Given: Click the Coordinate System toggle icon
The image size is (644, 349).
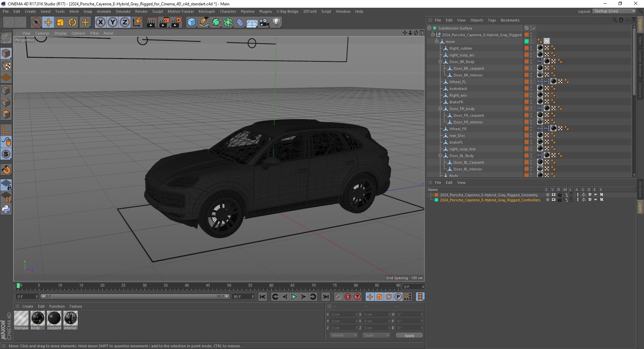Looking at the screenshot, I should click(x=137, y=22).
